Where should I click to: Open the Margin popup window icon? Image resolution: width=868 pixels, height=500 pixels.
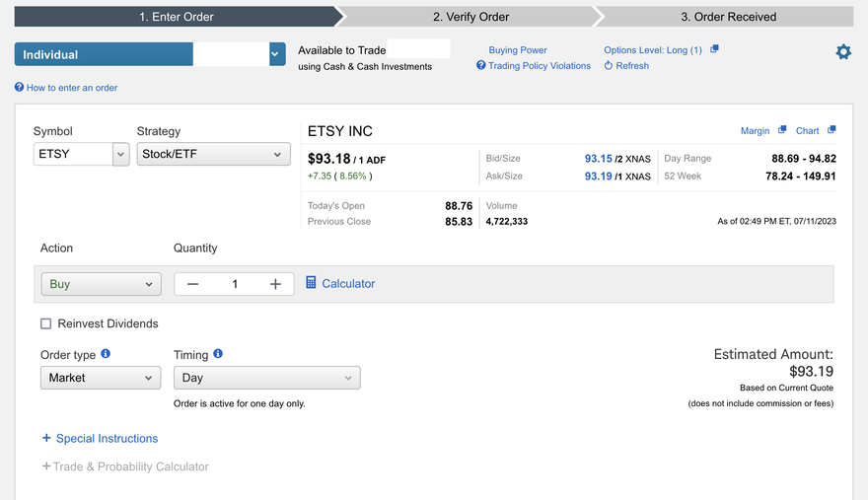pos(781,130)
